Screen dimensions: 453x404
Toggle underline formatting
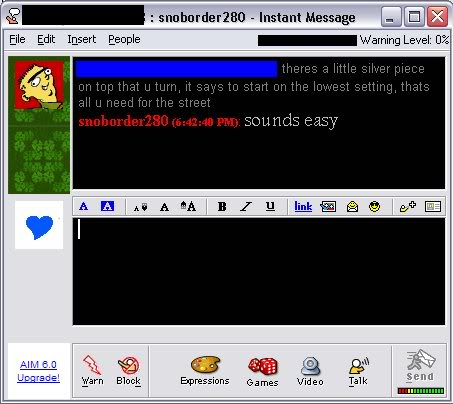tap(270, 207)
